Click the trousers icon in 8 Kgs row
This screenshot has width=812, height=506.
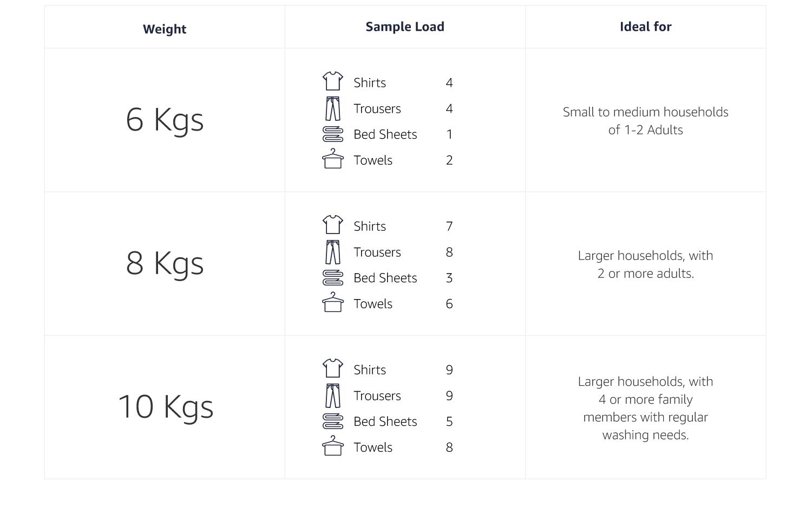tap(332, 252)
